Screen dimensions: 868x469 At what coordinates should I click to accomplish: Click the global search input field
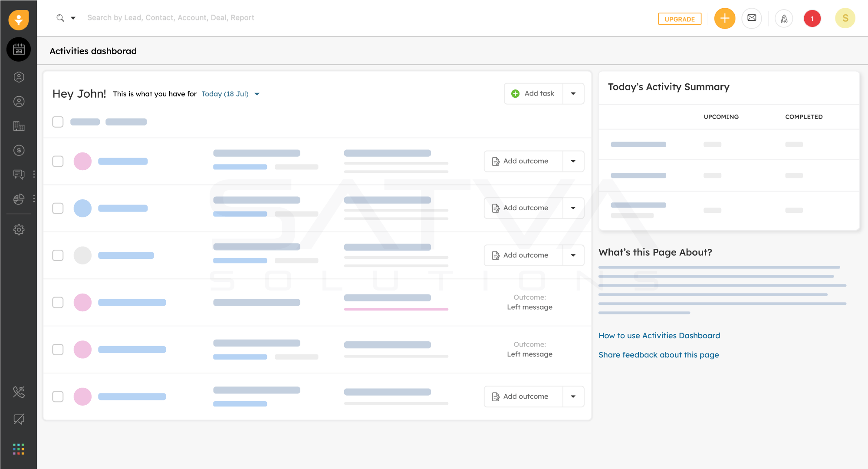coord(171,17)
